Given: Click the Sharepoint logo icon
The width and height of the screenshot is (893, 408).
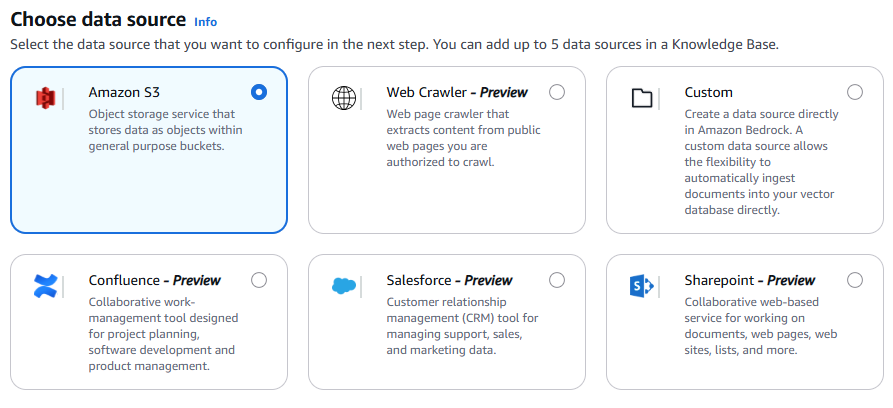Looking at the screenshot, I should point(642,286).
